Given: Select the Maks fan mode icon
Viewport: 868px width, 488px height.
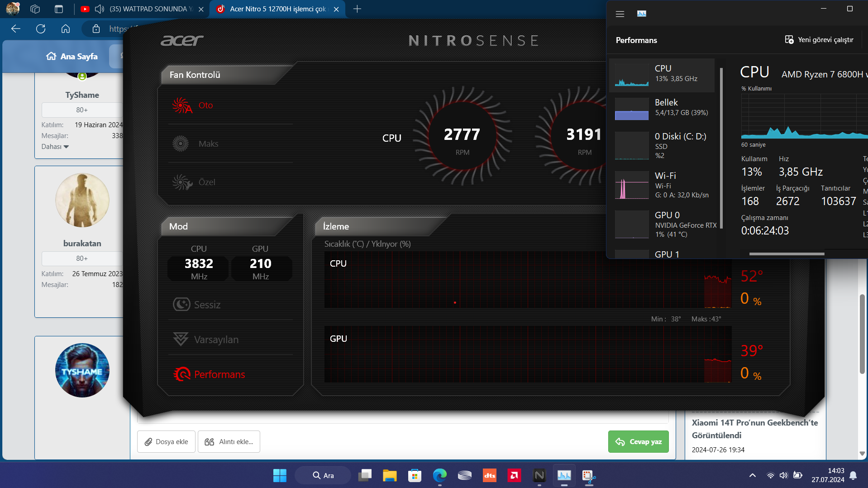Looking at the screenshot, I should (181, 144).
